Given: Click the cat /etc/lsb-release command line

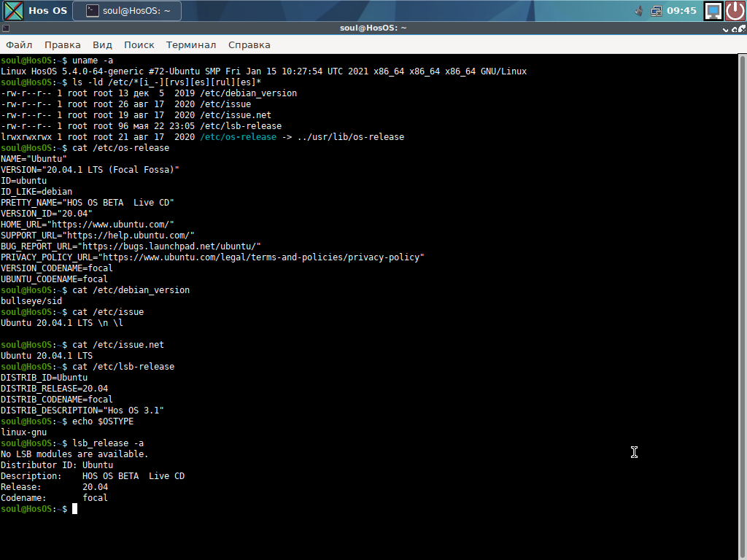Looking at the screenshot, I should [88, 367].
